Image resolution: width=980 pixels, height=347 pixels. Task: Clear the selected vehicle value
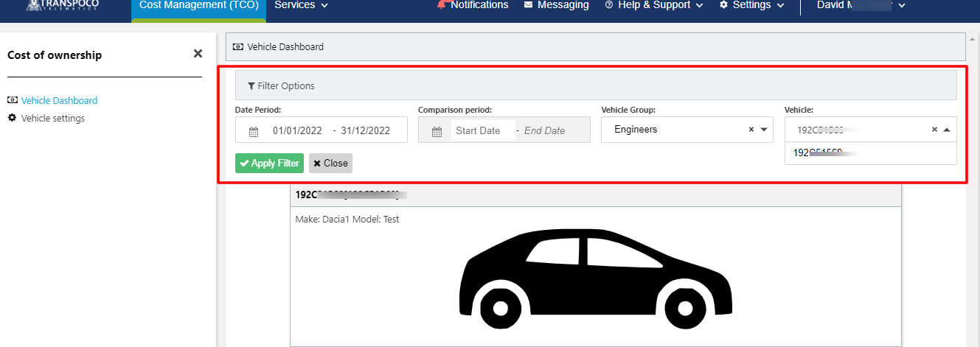click(x=934, y=130)
